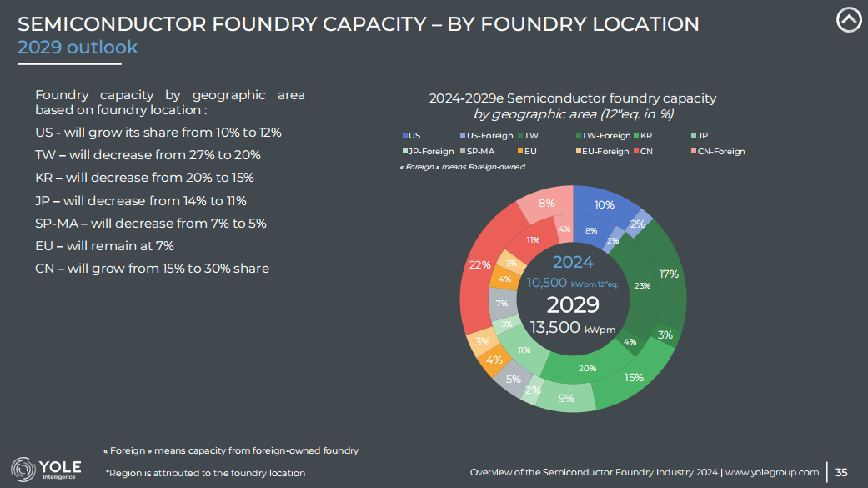Image resolution: width=868 pixels, height=488 pixels.
Task: Click the outer 10% US blue segment
Action: 604,204
